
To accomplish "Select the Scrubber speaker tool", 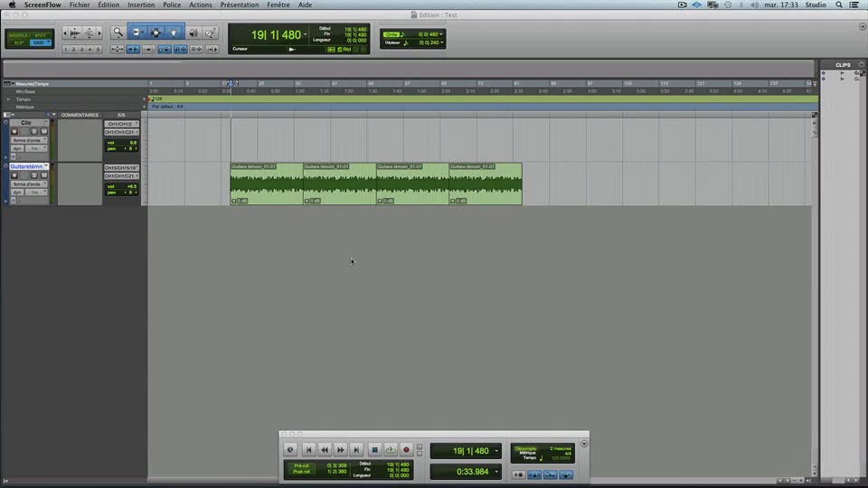I will 193,33.
